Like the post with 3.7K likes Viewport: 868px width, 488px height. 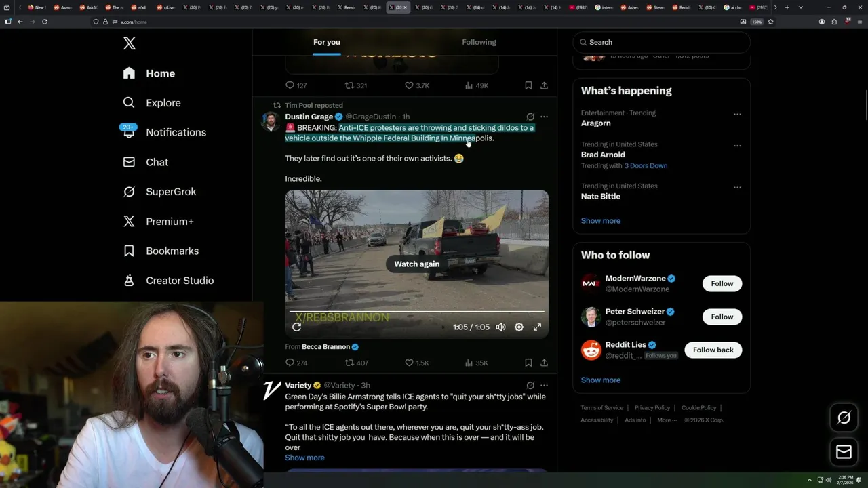pos(417,85)
